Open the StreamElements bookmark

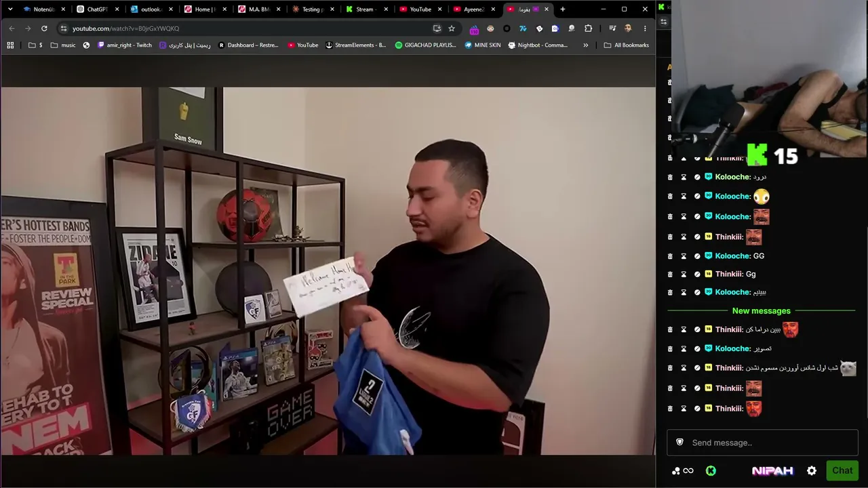coord(356,45)
